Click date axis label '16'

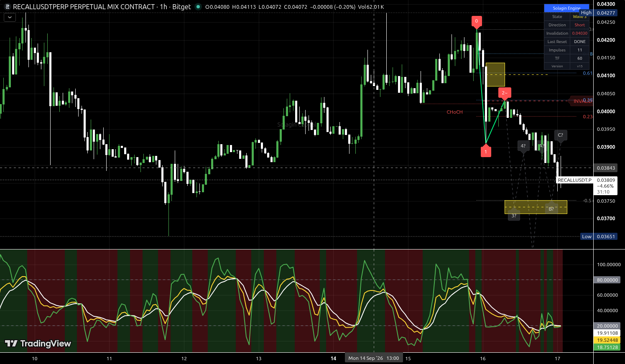click(x=483, y=359)
